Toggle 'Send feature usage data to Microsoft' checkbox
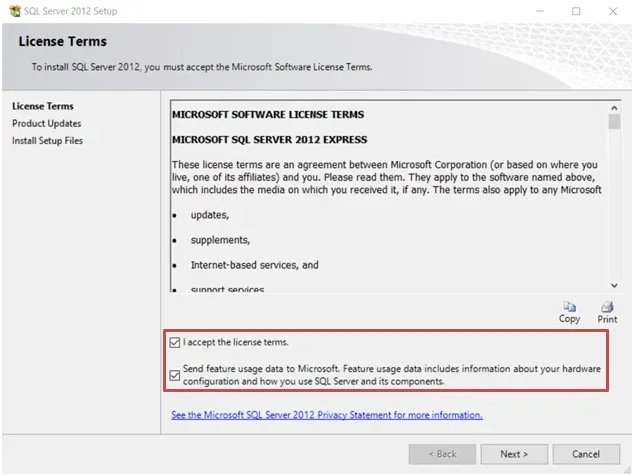Viewport: 634px width, 475px height. pyautogui.click(x=175, y=375)
